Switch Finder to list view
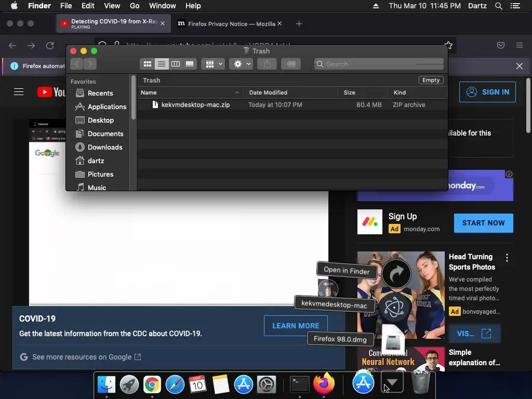 (x=162, y=64)
